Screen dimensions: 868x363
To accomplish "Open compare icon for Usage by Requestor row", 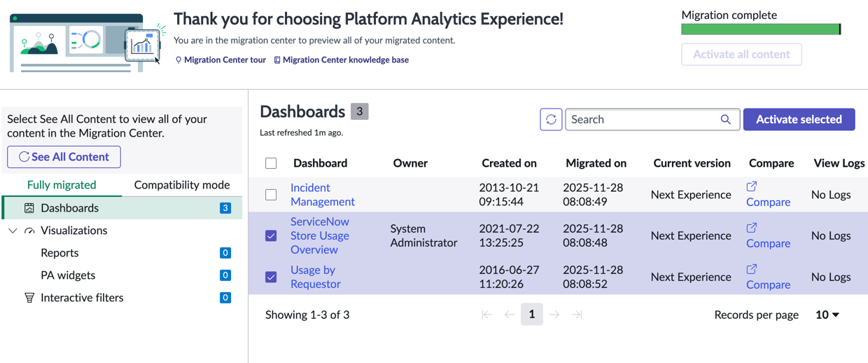I will pyautogui.click(x=752, y=269).
